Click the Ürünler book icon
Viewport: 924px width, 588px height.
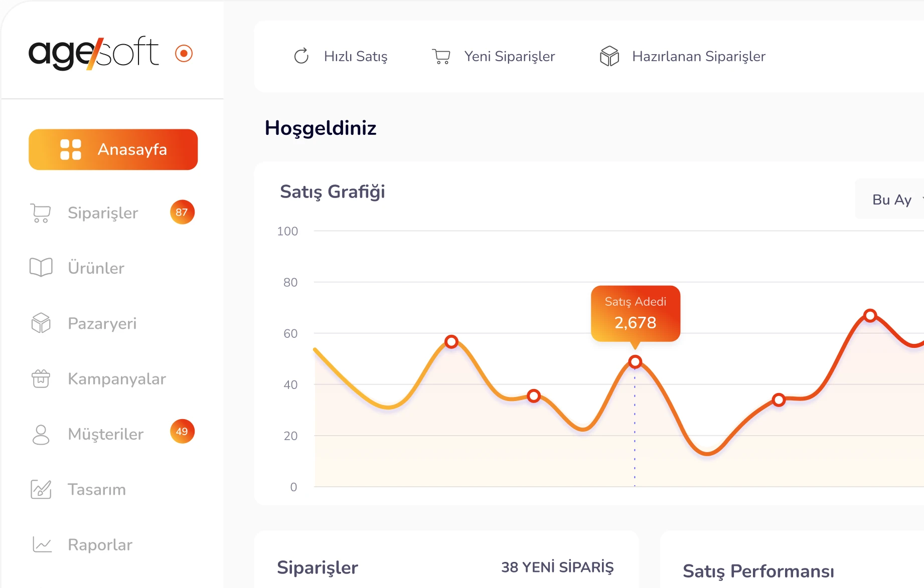[41, 268]
